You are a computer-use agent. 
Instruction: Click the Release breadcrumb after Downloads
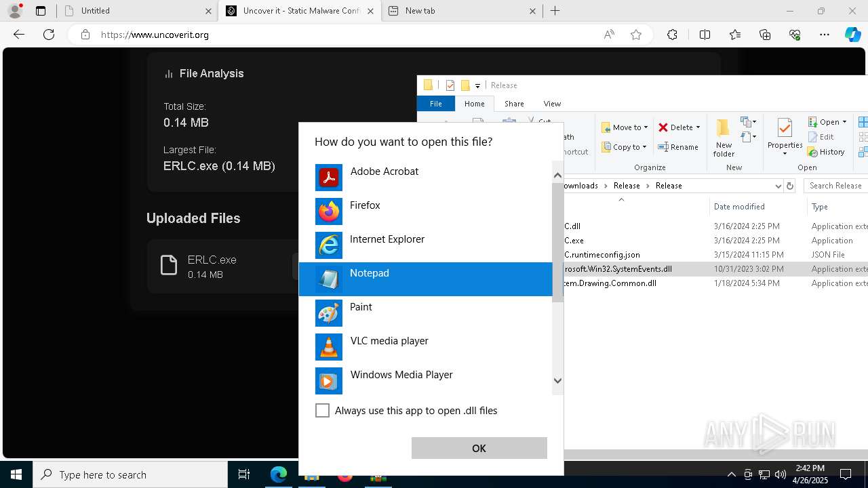pos(627,186)
